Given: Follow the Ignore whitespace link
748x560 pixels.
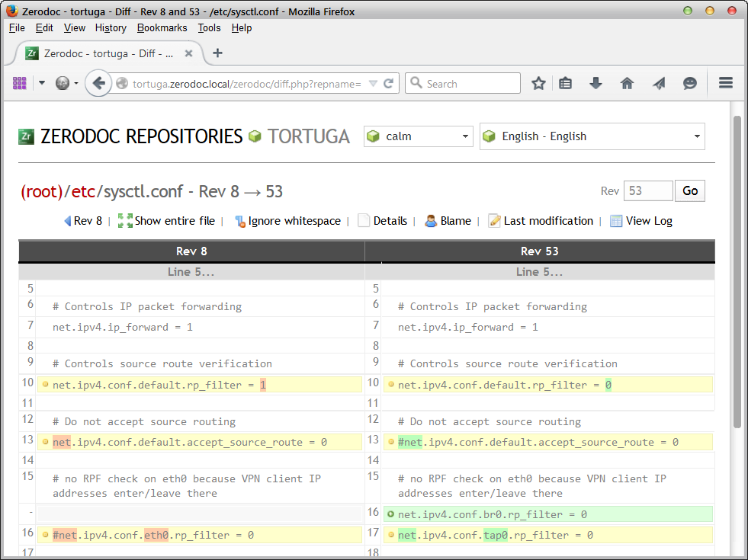Looking at the screenshot, I should 294,221.
